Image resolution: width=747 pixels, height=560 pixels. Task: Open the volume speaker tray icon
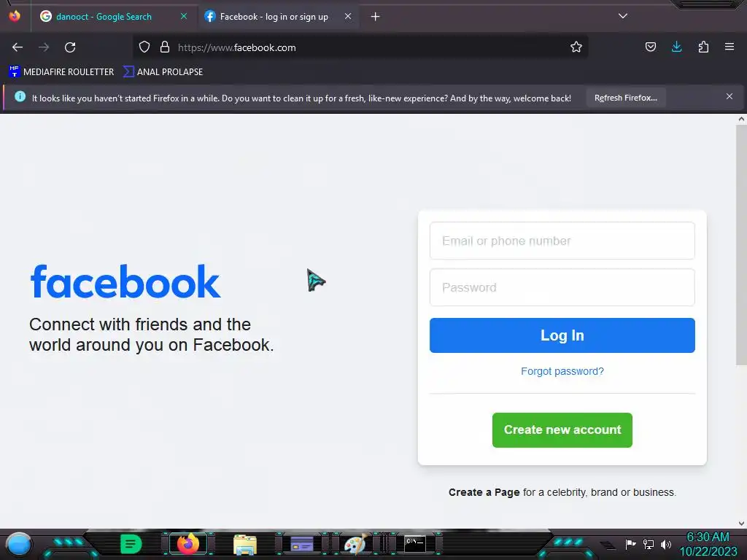coord(666,544)
